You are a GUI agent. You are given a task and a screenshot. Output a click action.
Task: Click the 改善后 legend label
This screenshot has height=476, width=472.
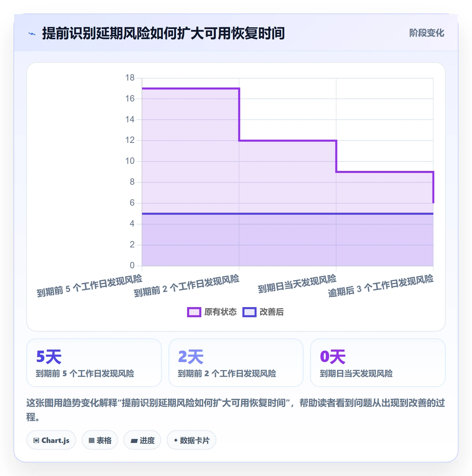(271, 312)
